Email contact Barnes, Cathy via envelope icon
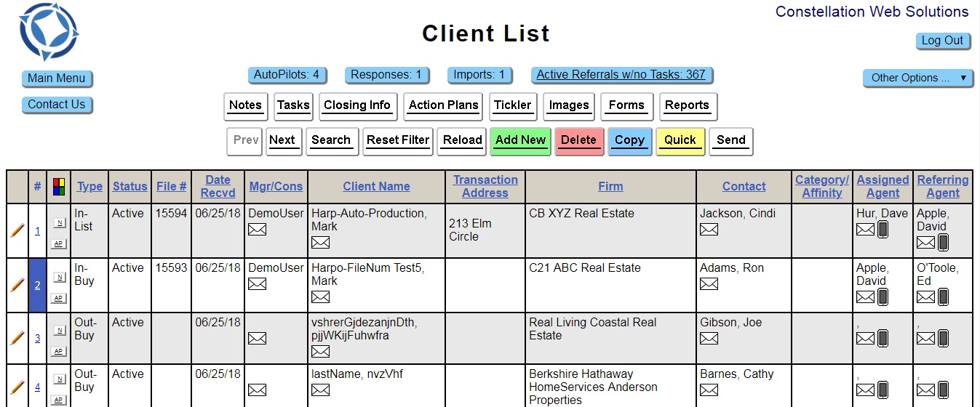Viewport: 980px width, 407px height. (709, 390)
